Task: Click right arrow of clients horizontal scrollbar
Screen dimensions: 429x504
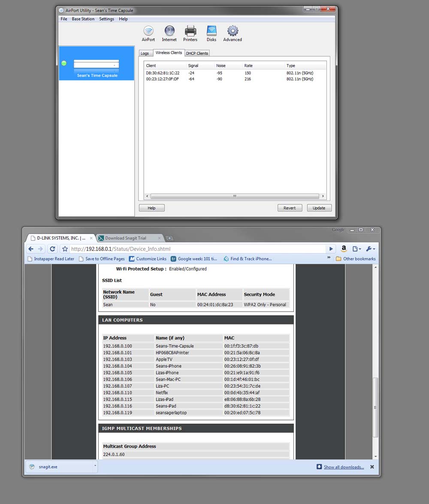Action: tap(323, 196)
